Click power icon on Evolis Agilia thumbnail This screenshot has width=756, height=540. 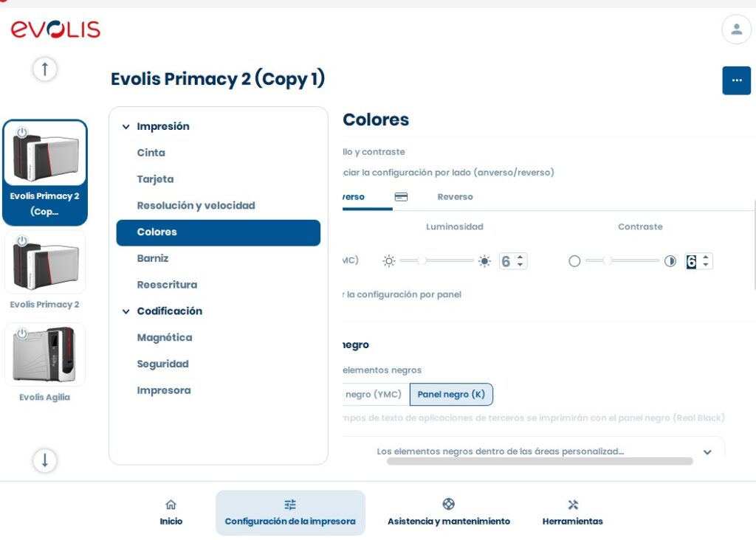coord(21,333)
